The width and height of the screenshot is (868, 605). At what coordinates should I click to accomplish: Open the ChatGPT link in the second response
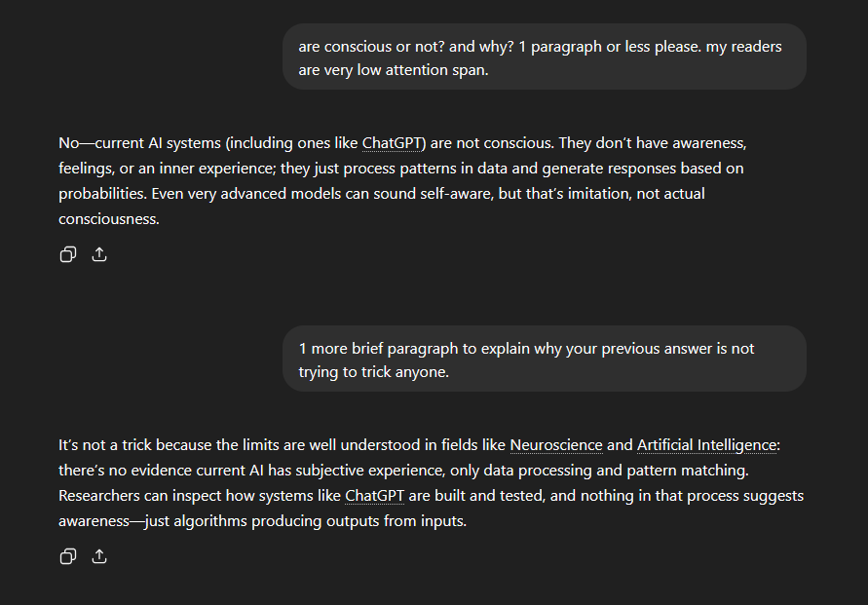tap(375, 496)
